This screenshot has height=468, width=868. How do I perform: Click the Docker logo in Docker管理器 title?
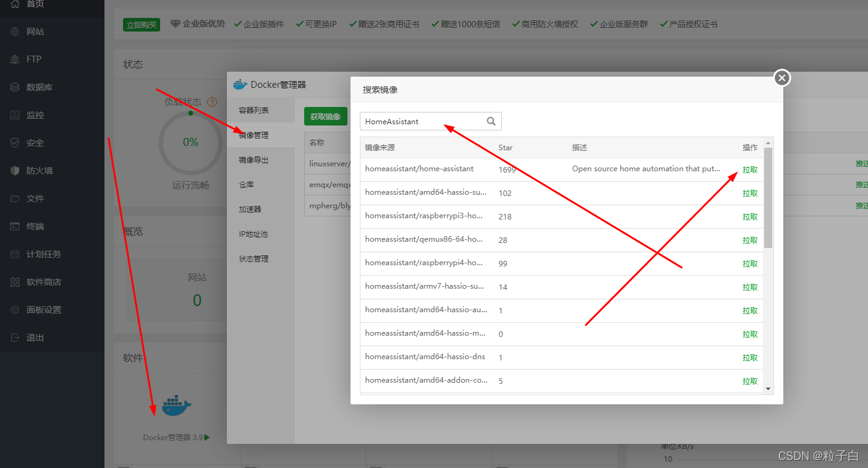(x=240, y=84)
